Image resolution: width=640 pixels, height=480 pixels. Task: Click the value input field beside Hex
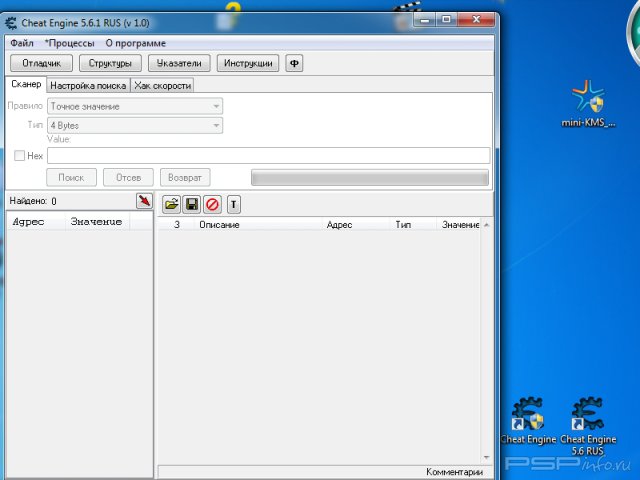click(268, 156)
